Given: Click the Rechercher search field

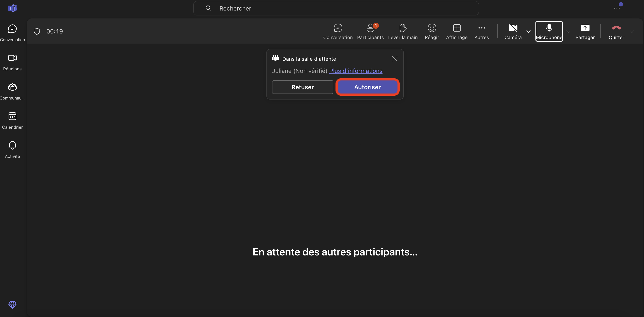Looking at the screenshot, I should pos(336,8).
